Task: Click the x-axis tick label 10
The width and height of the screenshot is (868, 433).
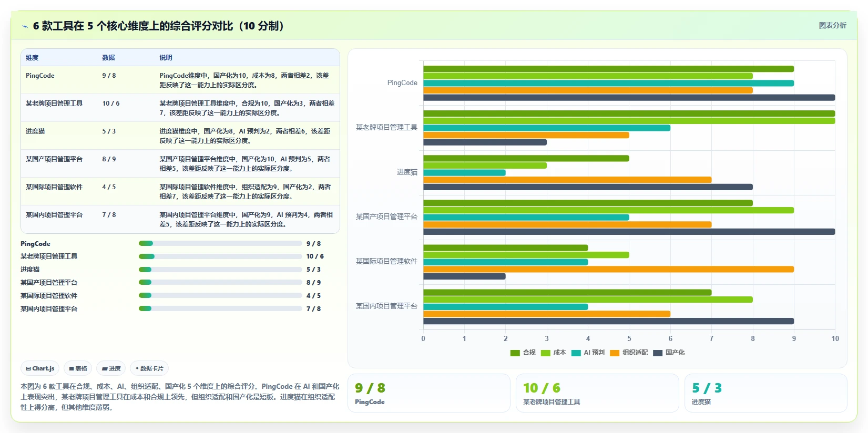Action: [x=835, y=339]
